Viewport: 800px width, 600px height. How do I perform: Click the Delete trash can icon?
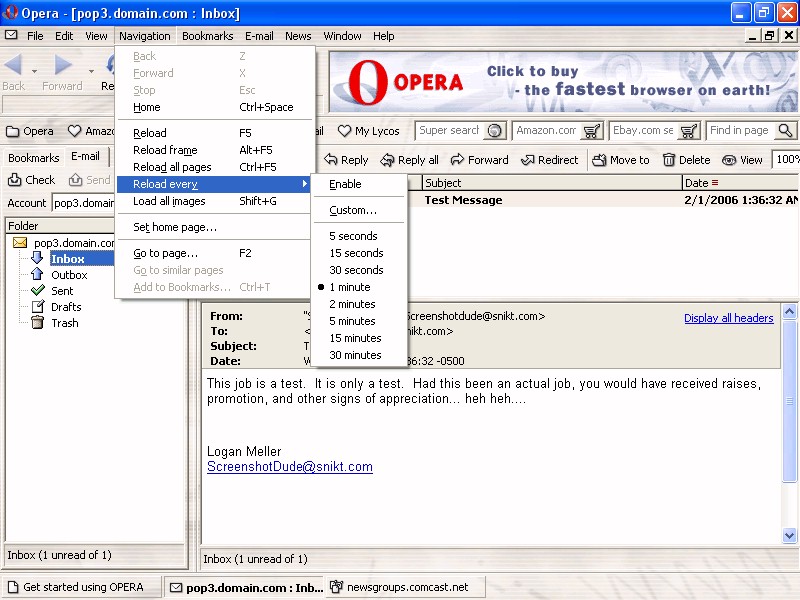coord(669,160)
